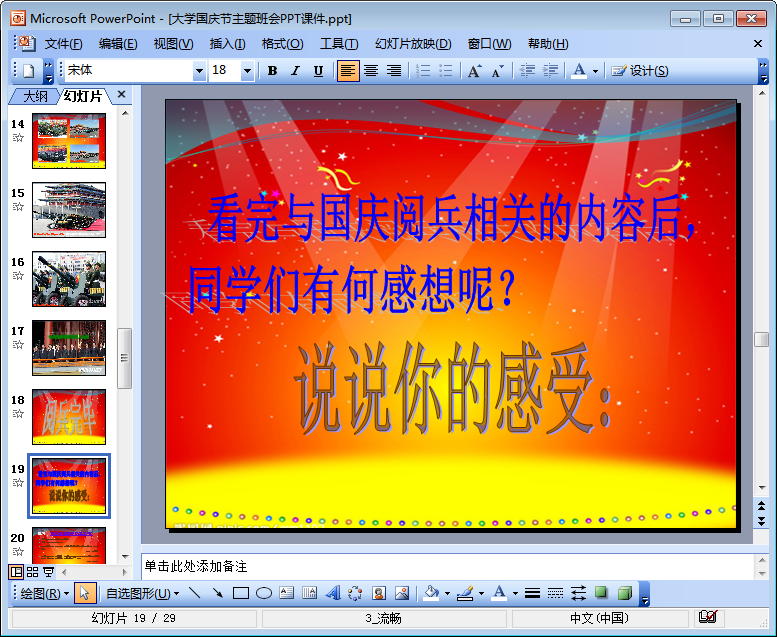777x637 pixels.
Task: Open the 视图(V) menu
Action: tap(173, 44)
